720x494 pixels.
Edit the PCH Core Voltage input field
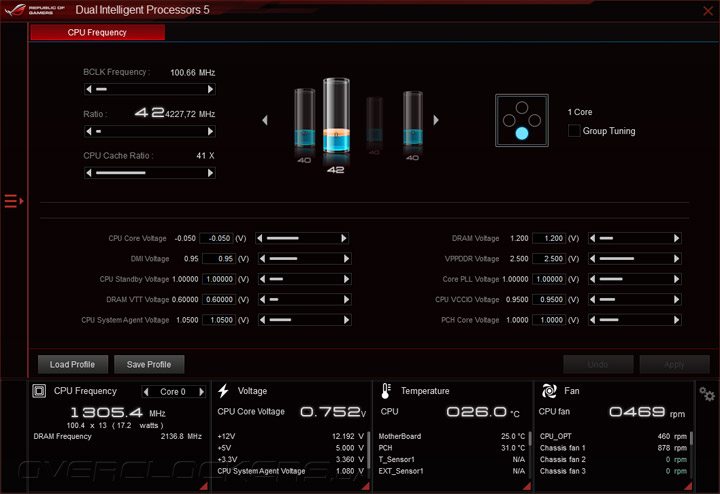pos(549,320)
